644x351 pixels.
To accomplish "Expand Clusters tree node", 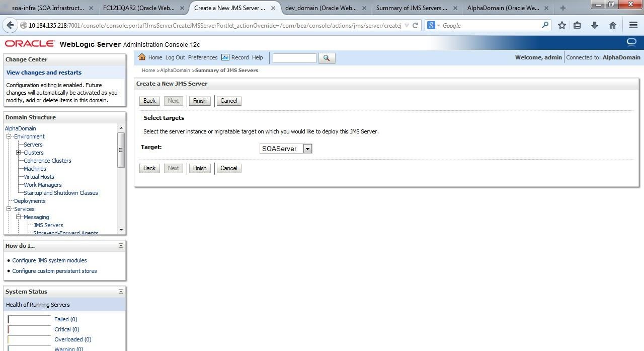I will click(x=18, y=153).
